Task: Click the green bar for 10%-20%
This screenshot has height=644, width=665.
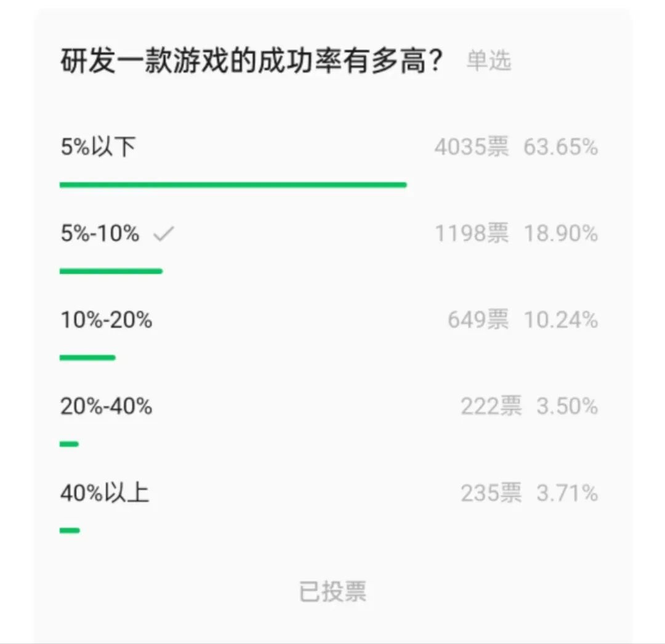Action: 87,358
